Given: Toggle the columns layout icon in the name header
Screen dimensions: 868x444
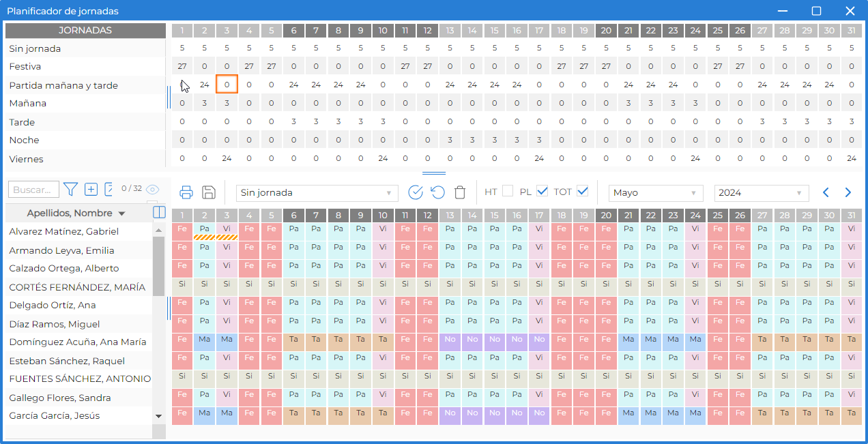Looking at the screenshot, I should [x=159, y=212].
